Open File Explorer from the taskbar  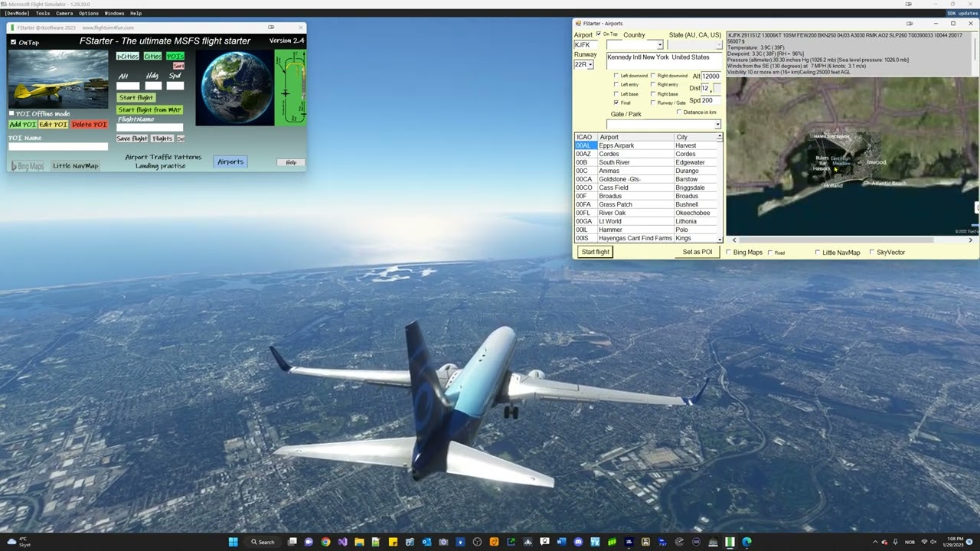[359, 542]
